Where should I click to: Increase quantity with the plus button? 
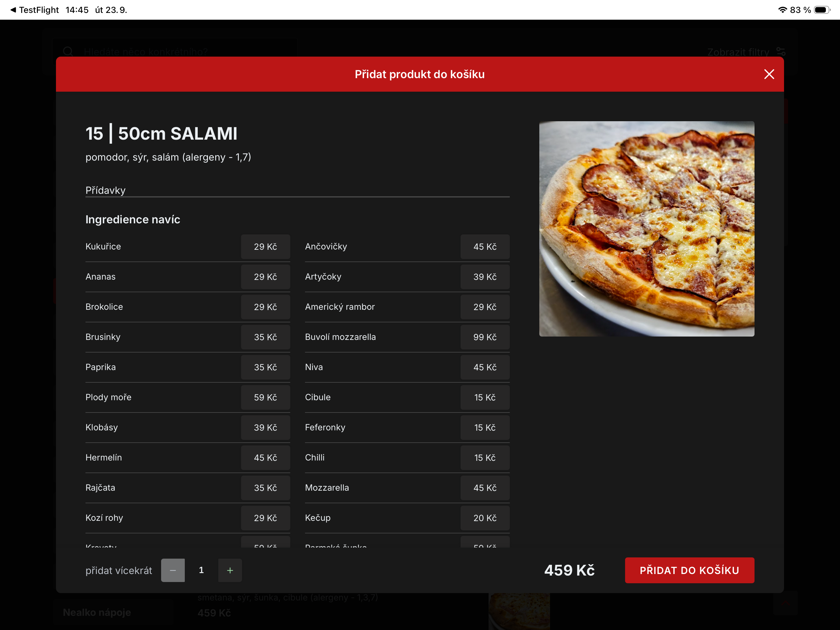pyautogui.click(x=230, y=570)
